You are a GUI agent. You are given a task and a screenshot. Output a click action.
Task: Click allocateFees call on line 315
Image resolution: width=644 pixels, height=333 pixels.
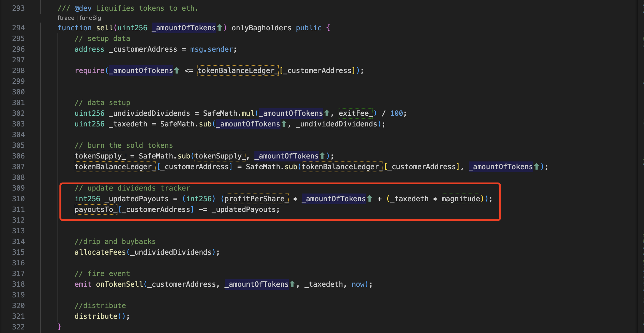point(100,252)
